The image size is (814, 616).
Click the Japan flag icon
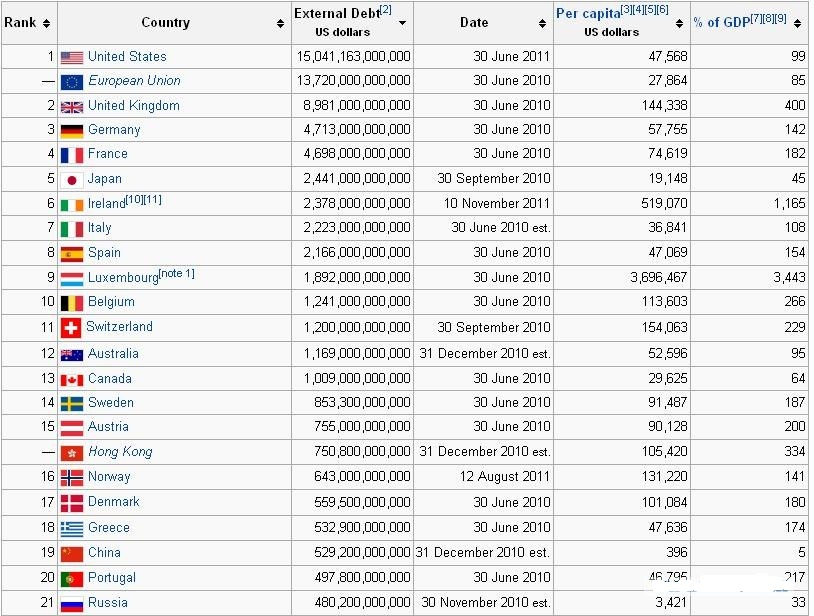(x=72, y=180)
